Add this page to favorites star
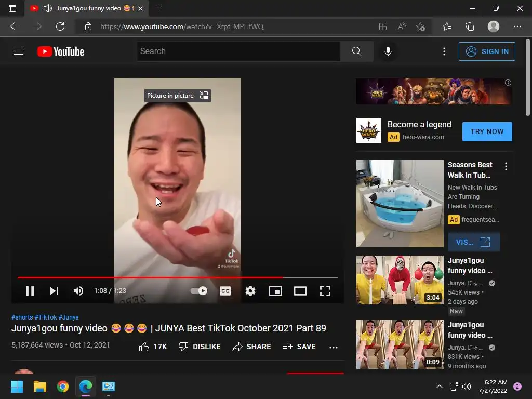This screenshot has width=532, height=399. [x=420, y=26]
